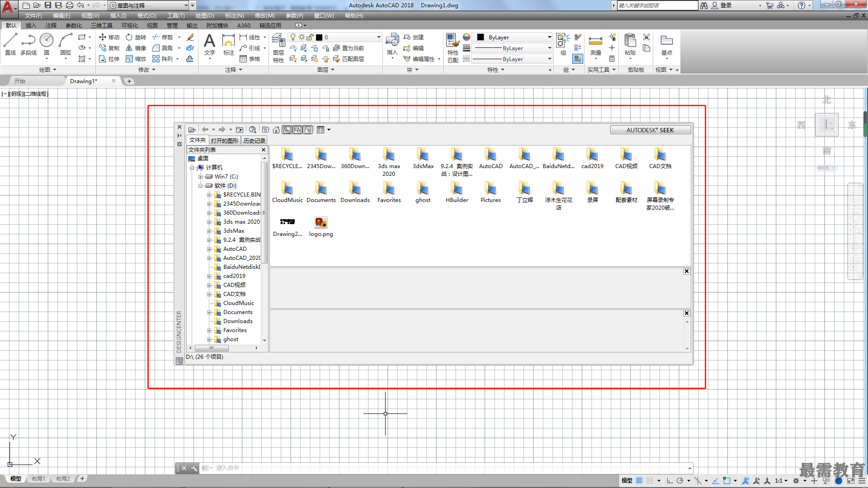
Task: Click the Favorites icon in DesignCenter toolbar
Action: [265, 130]
